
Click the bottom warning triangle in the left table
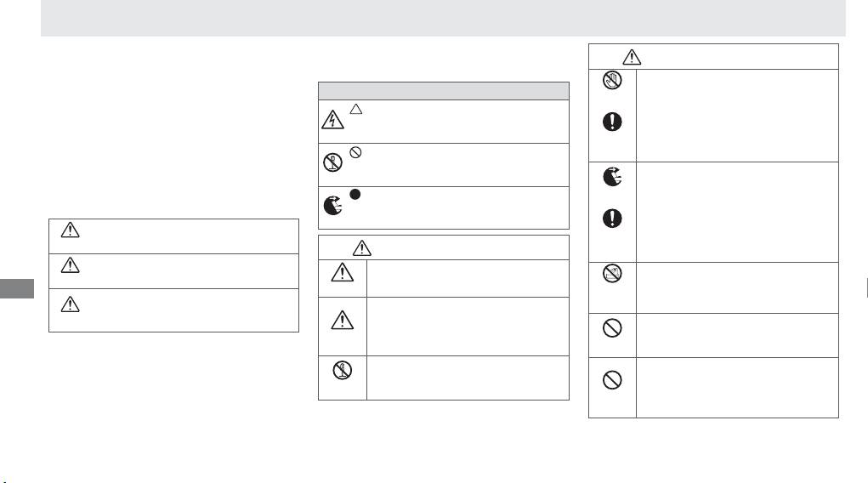click(68, 303)
